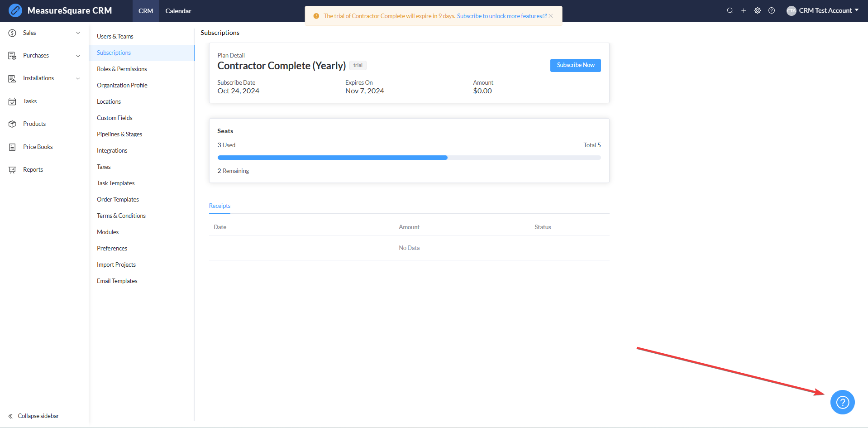868x428 pixels.
Task: Click the Reports chart icon
Action: tap(12, 170)
